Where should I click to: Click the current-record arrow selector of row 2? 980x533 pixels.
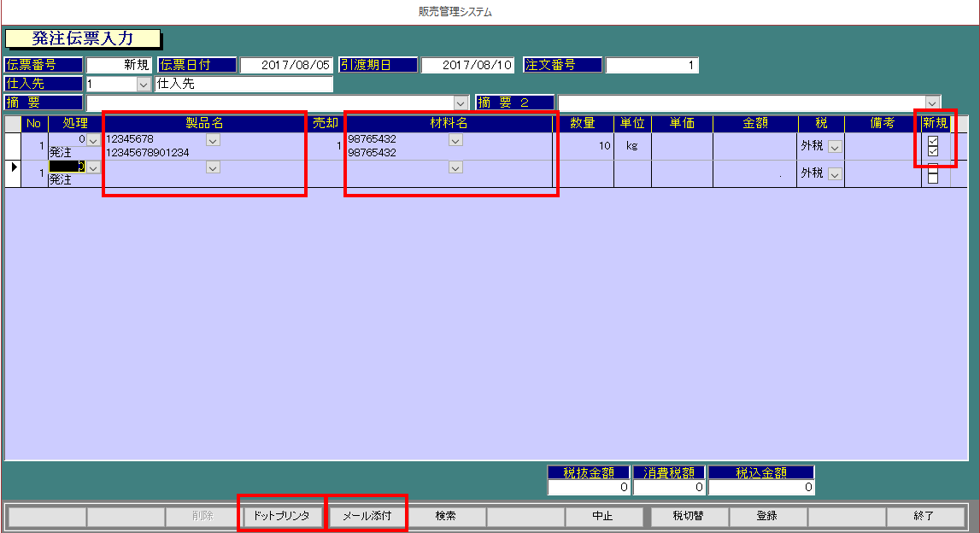[13, 173]
